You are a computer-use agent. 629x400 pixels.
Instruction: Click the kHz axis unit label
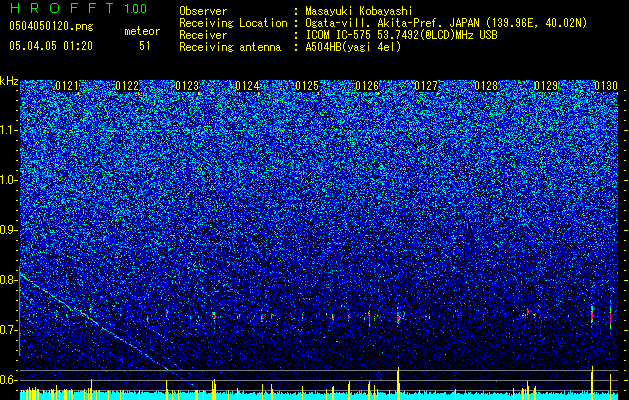point(9,81)
